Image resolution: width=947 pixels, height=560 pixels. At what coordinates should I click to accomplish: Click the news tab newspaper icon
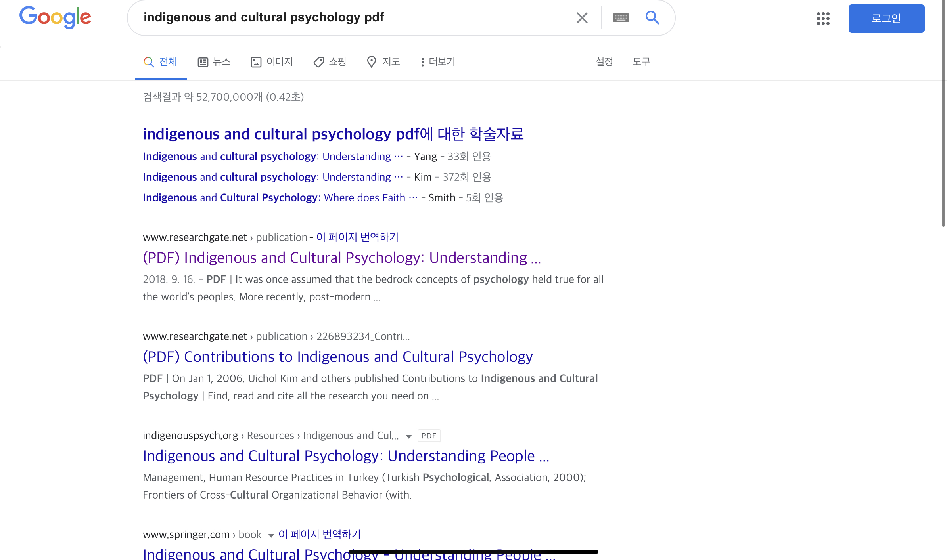point(203,62)
